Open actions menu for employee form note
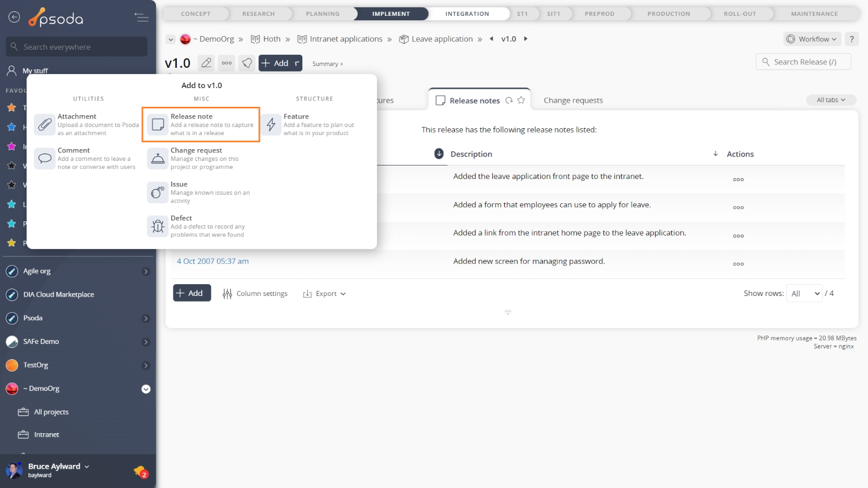Image resolution: width=868 pixels, height=488 pixels. click(738, 207)
